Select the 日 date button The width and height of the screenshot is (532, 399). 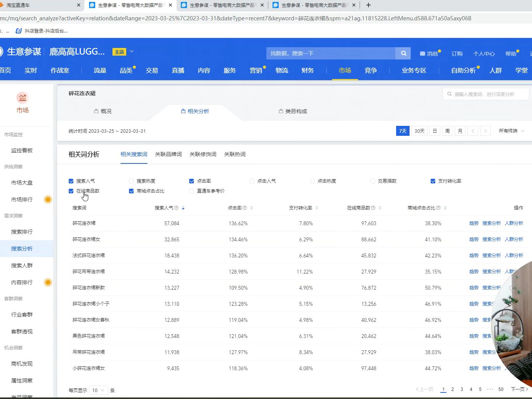pos(435,131)
